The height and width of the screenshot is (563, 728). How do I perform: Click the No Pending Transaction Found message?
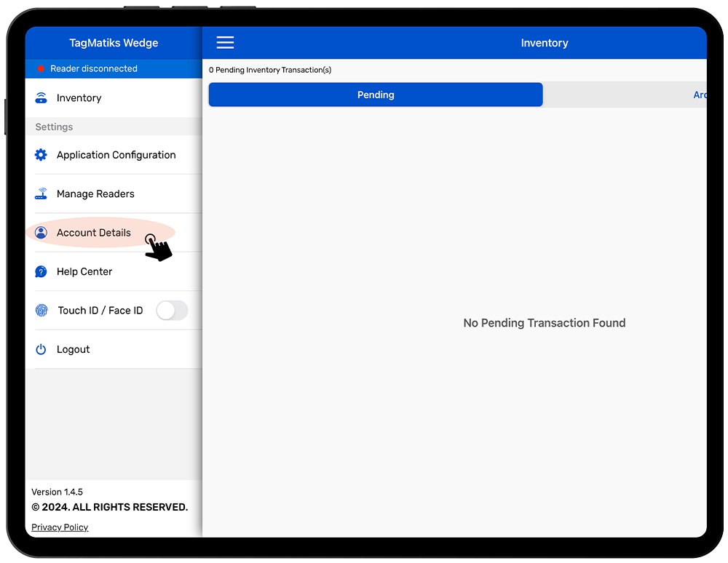[x=544, y=323]
